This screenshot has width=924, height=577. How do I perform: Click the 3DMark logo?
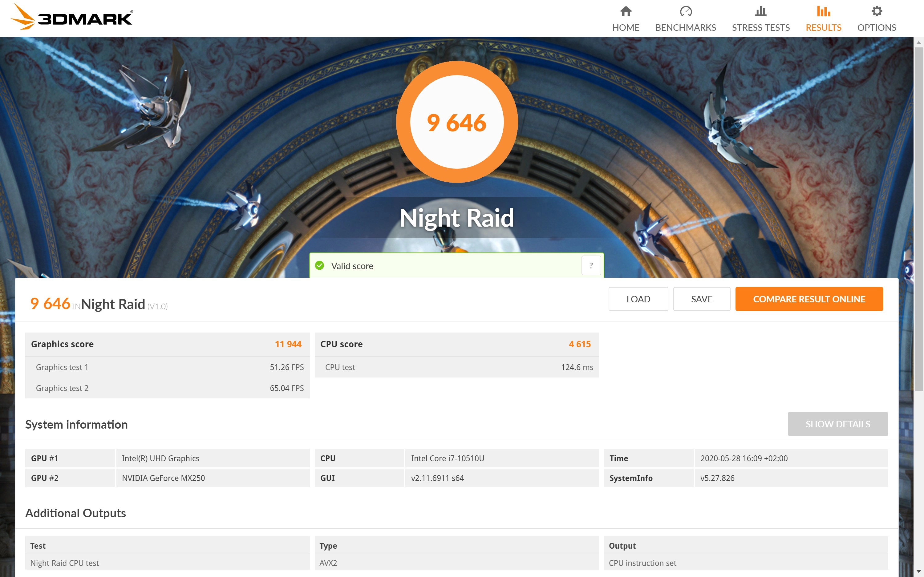point(72,18)
